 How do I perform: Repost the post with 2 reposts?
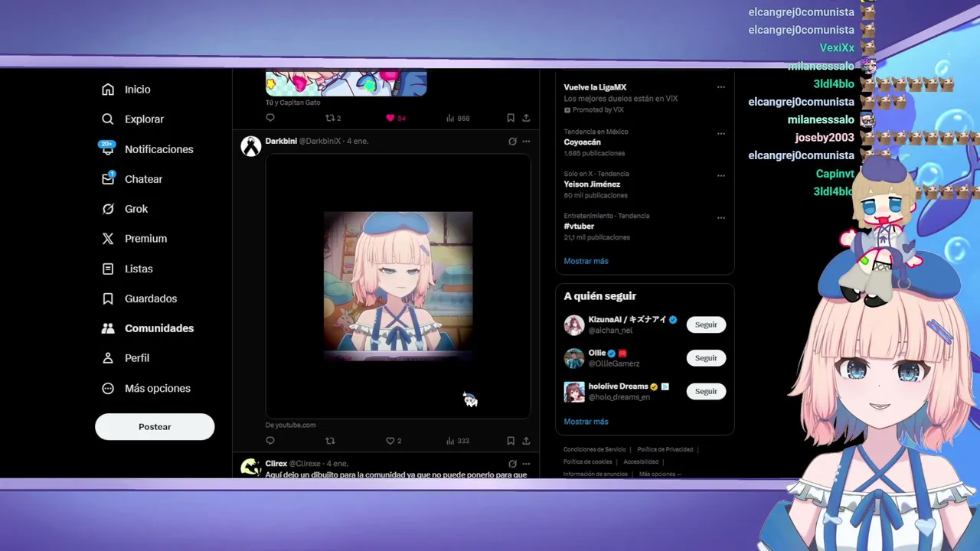333,118
